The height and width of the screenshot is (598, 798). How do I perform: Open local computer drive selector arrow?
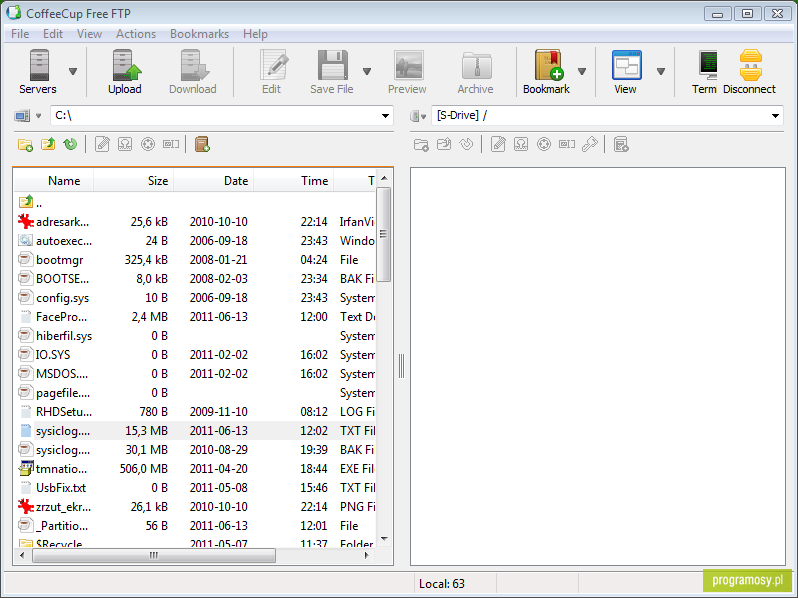tap(39, 116)
